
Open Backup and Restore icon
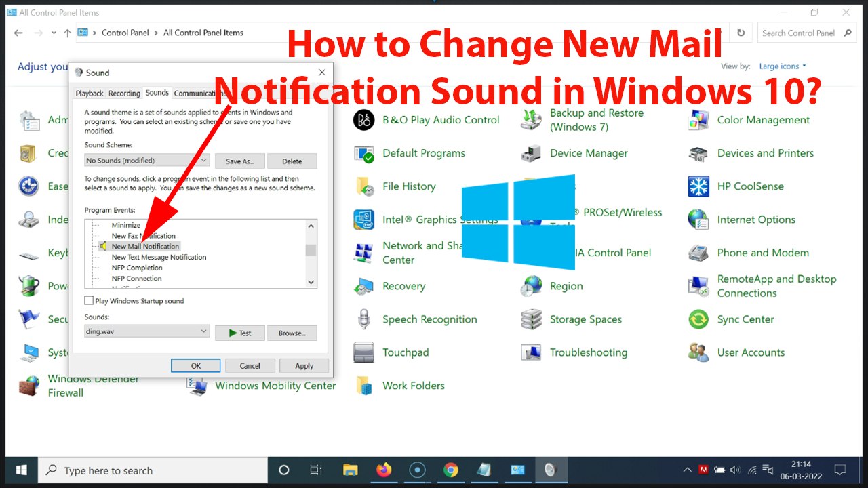[531, 120]
